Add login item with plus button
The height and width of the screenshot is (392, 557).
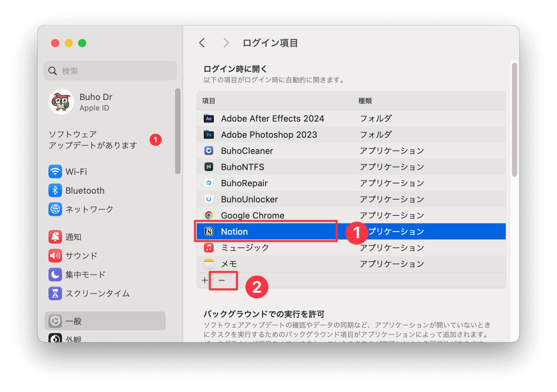[205, 280]
